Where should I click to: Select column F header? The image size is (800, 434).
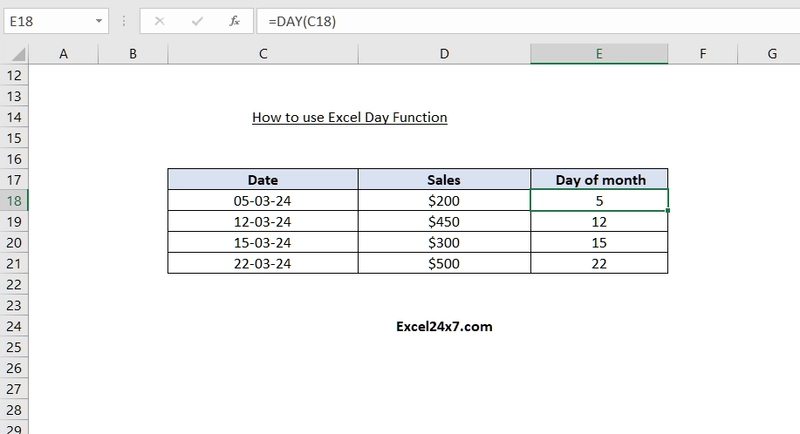pyautogui.click(x=703, y=54)
